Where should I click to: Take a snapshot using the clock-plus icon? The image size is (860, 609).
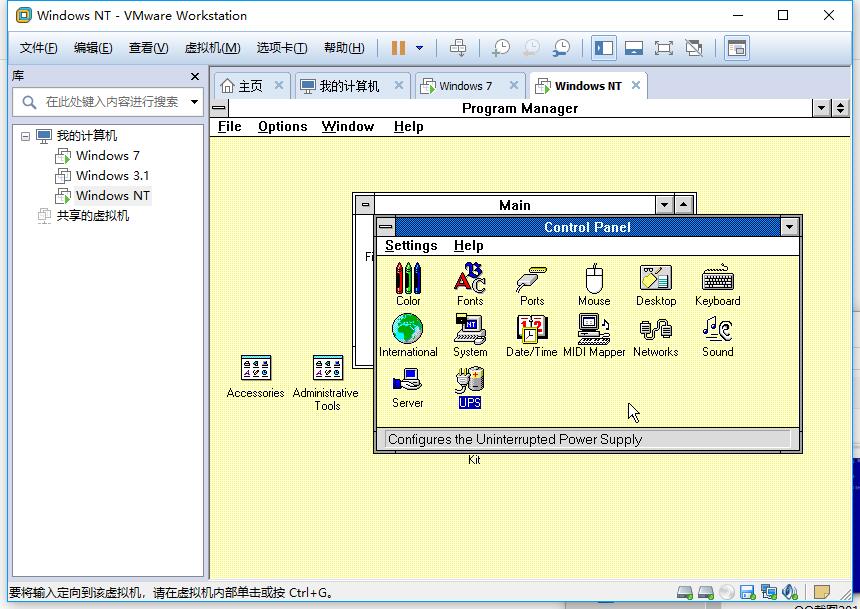click(500, 48)
